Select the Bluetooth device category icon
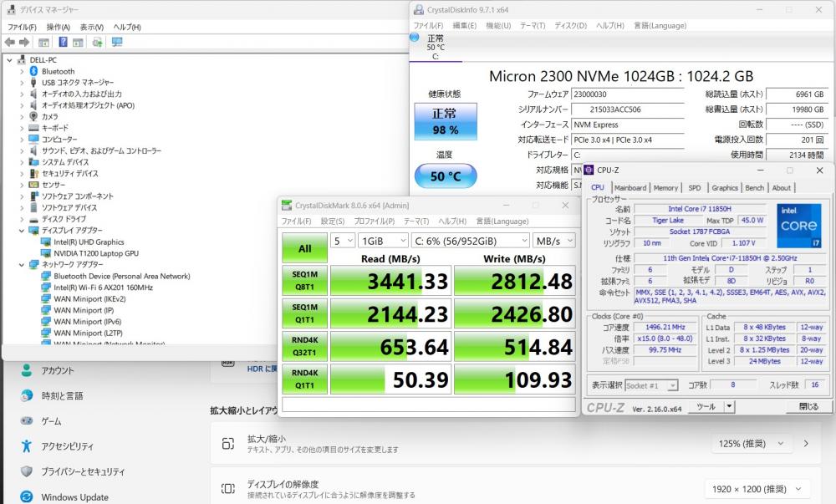 click(33, 71)
